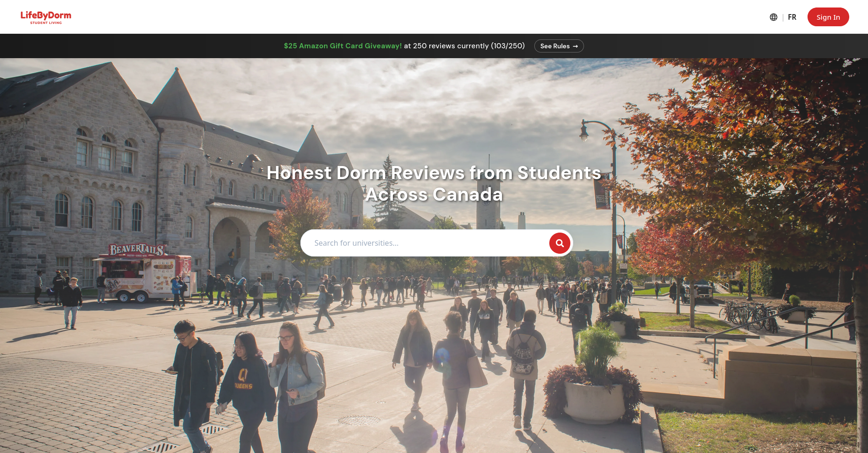Switch site language to FR
Image resolution: width=868 pixels, height=453 pixels.
(792, 17)
